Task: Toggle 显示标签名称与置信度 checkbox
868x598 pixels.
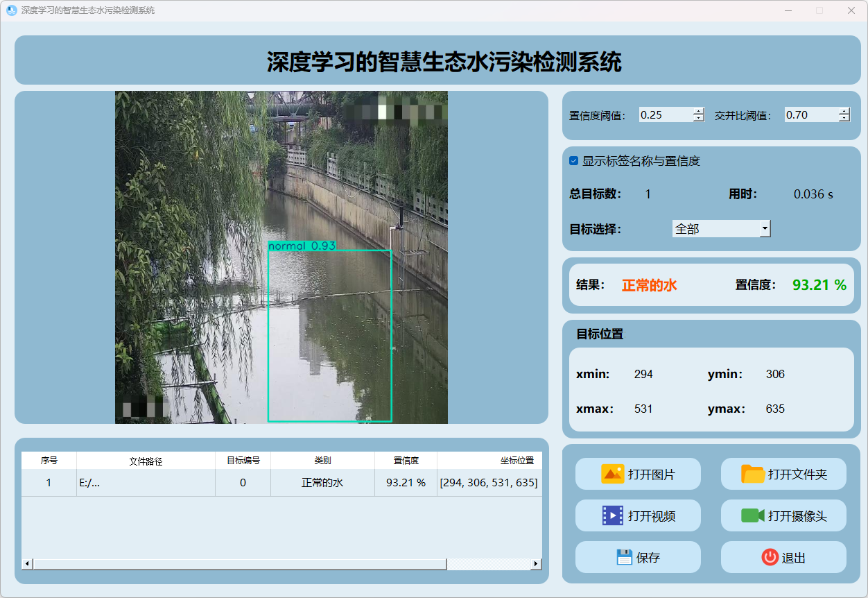Action: click(x=574, y=161)
